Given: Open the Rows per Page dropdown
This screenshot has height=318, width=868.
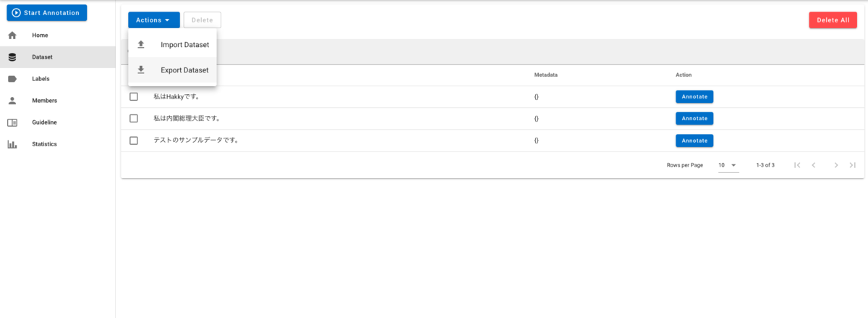Looking at the screenshot, I should point(728,165).
